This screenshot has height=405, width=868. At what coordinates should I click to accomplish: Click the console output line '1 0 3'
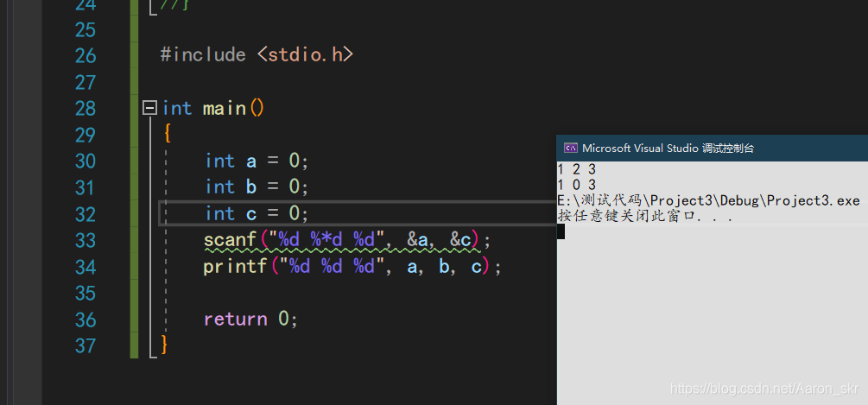click(x=576, y=185)
